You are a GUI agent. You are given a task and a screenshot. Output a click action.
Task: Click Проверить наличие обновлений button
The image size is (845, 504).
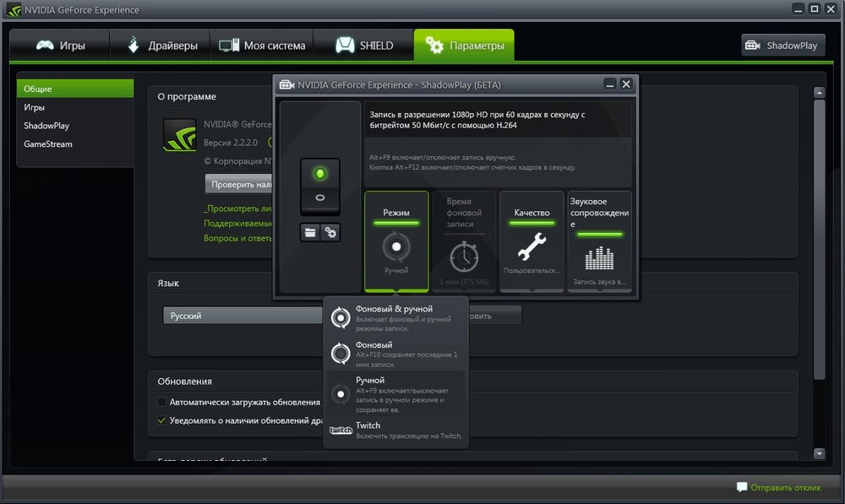(x=239, y=184)
